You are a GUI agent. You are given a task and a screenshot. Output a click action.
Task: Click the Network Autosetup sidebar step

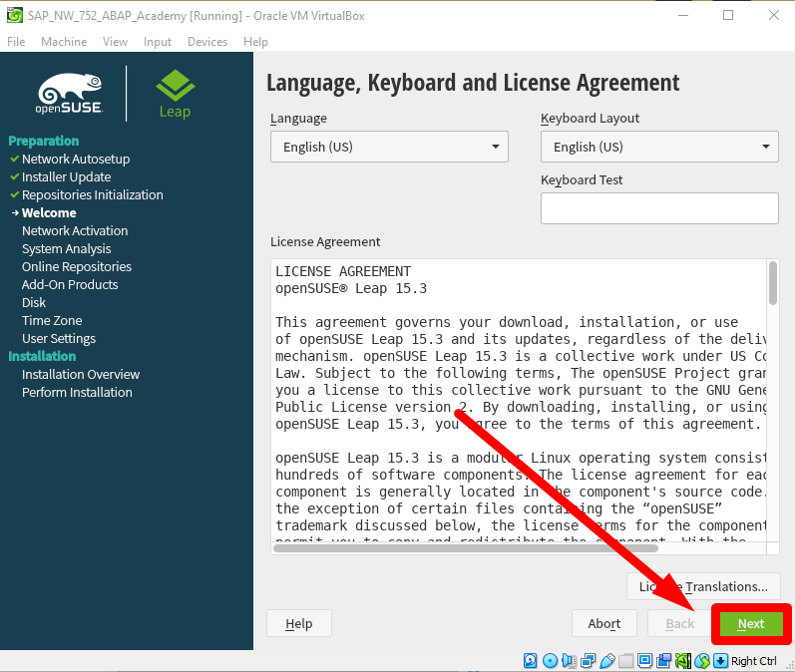(76, 160)
